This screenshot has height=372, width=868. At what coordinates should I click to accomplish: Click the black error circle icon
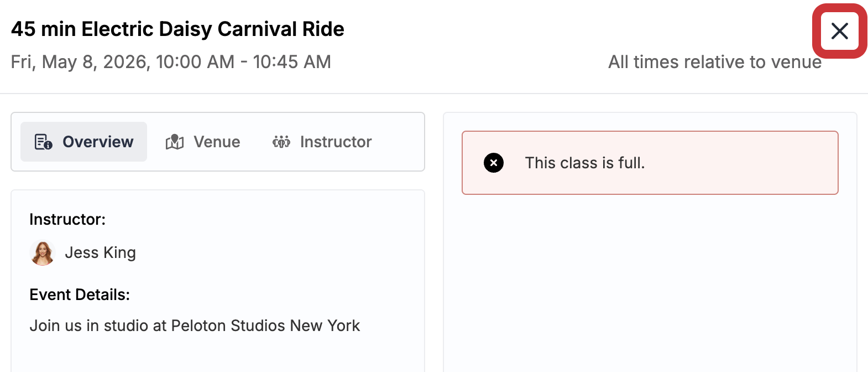tap(494, 163)
